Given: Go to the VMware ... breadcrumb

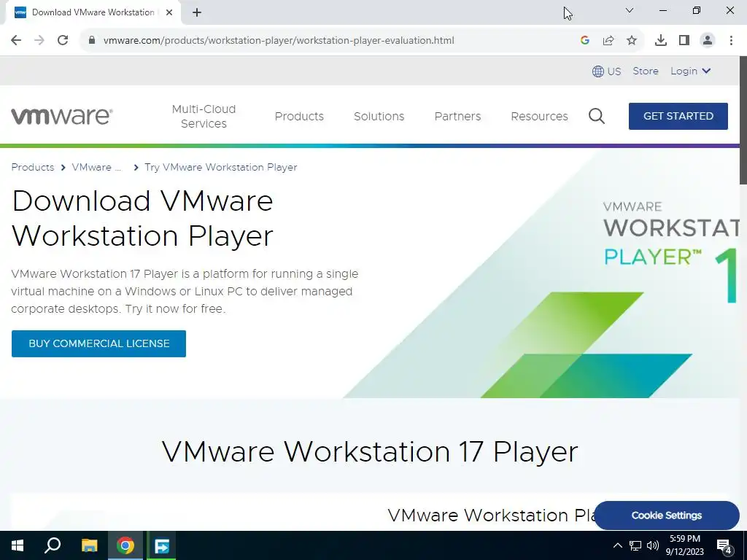Looking at the screenshot, I should pyautogui.click(x=96, y=167).
